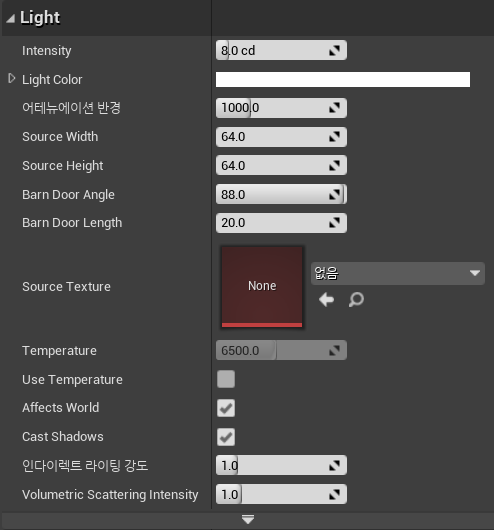Viewport: 494px width, 530px height.
Task: Click the Intensity value field
Action: 281,50
